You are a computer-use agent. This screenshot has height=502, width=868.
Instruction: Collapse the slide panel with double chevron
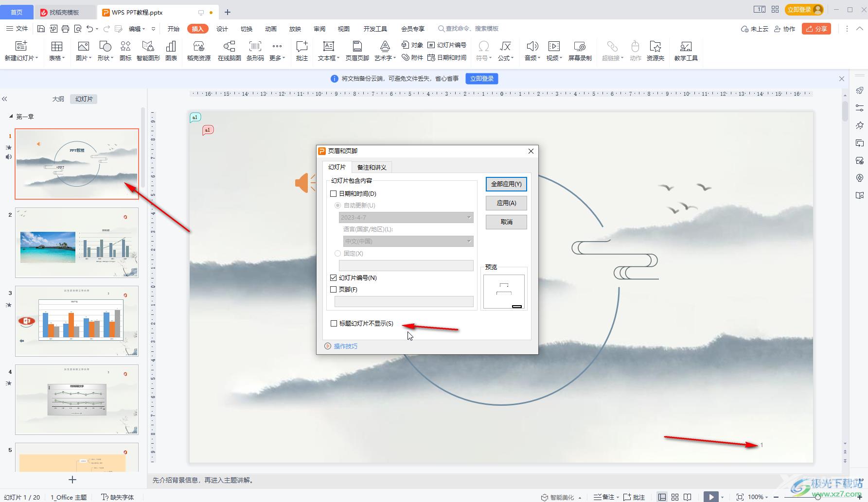[4, 99]
